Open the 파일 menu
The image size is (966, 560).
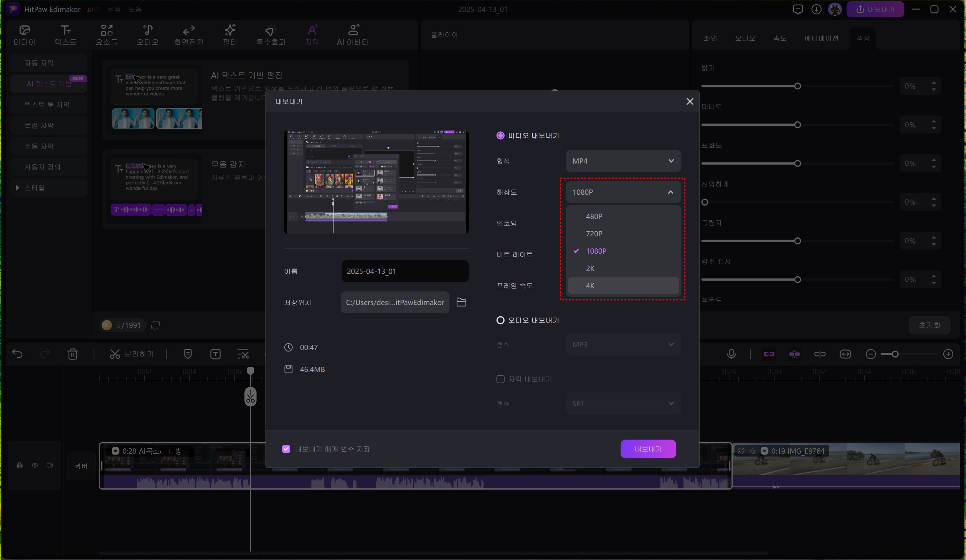(x=93, y=9)
